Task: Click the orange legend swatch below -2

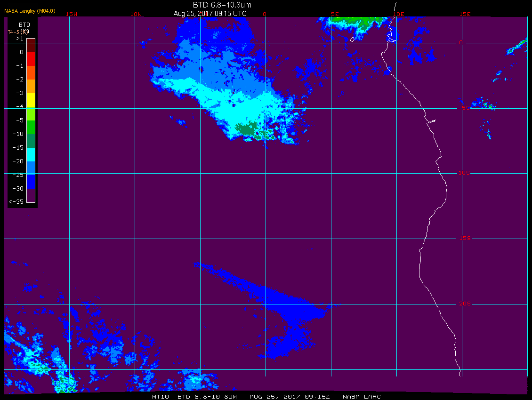Action: (x=31, y=86)
